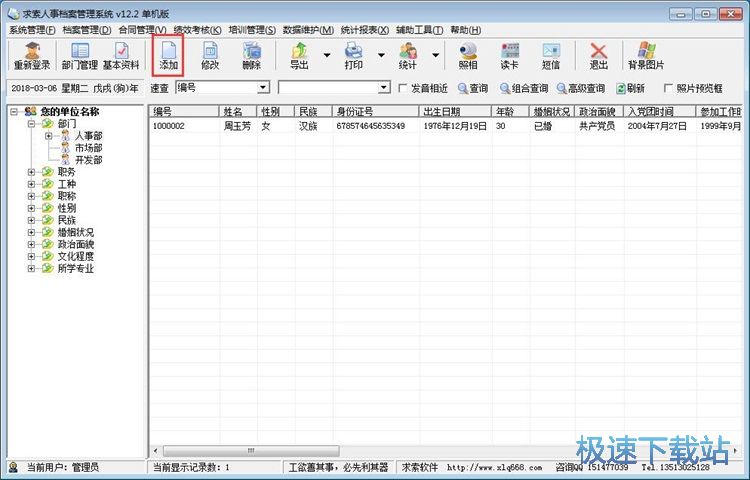
Task: Open 部门管理 department management icon
Action: coord(79,56)
